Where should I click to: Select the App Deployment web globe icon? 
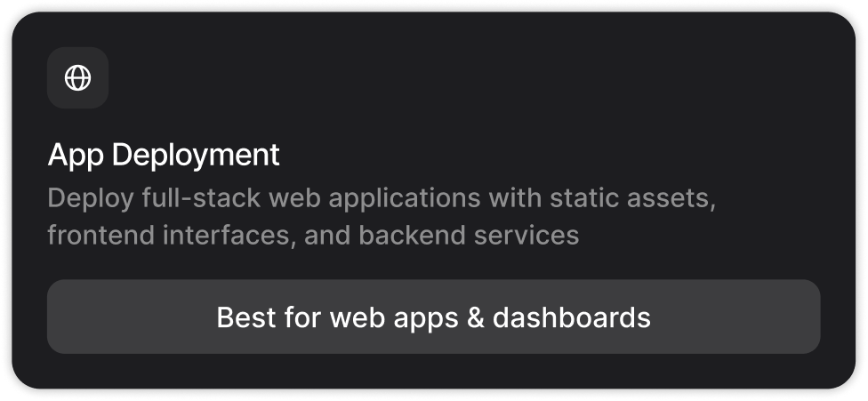tap(78, 78)
